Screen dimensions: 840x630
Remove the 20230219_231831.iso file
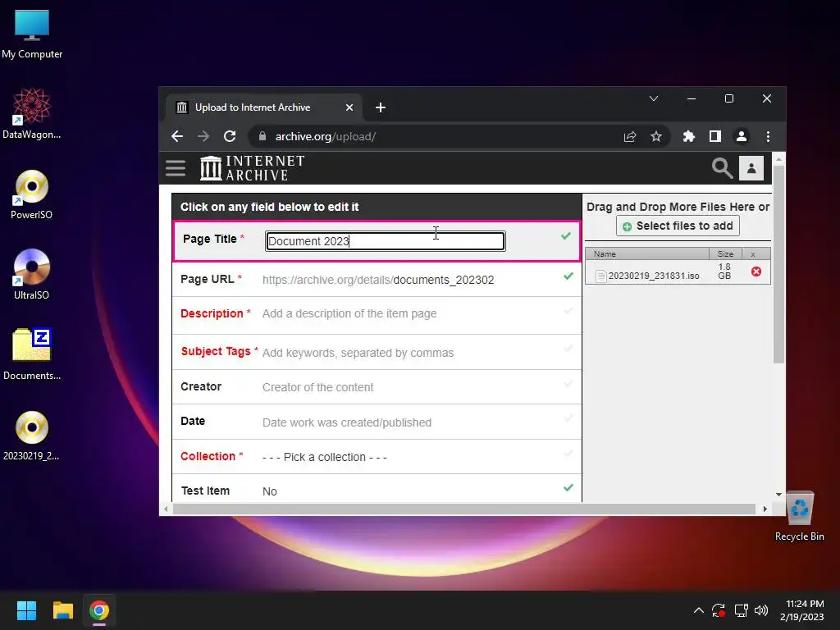click(756, 272)
